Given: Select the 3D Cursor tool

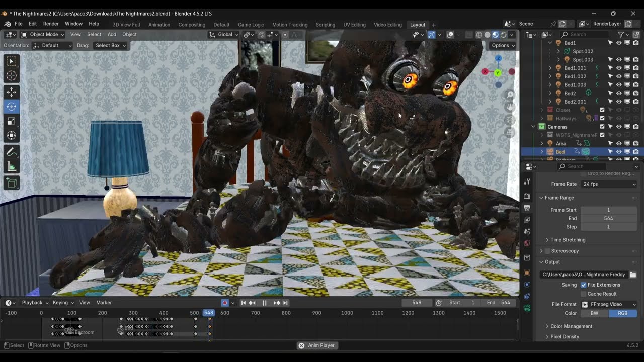Looking at the screenshot, I should coord(11,76).
